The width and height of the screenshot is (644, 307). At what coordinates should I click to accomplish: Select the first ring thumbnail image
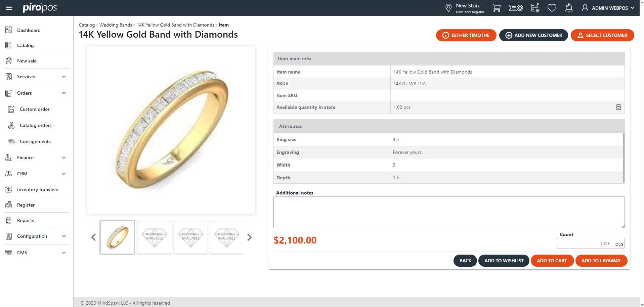click(117, 237)
